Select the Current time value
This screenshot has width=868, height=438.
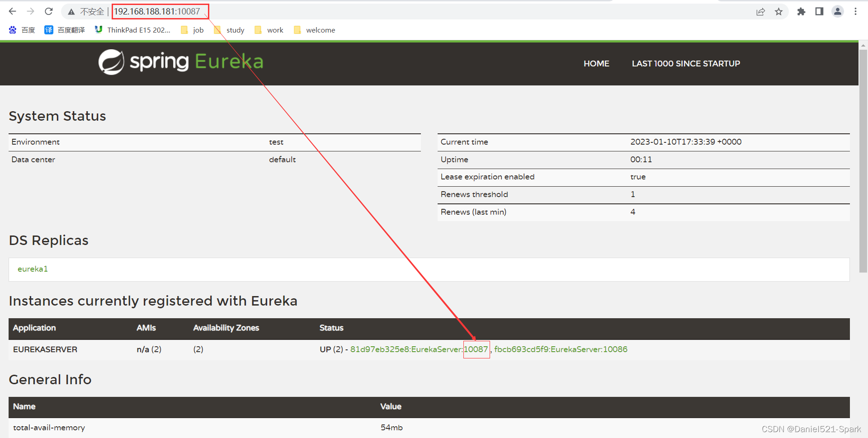coord(686,142)
